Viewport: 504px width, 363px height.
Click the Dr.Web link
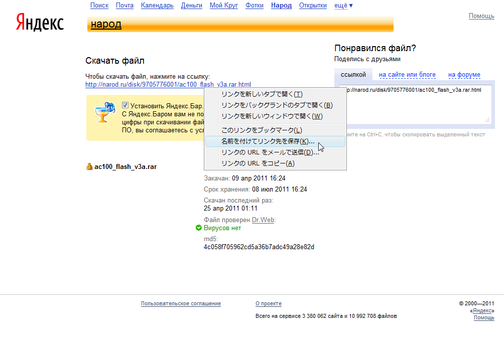(263, 220)
